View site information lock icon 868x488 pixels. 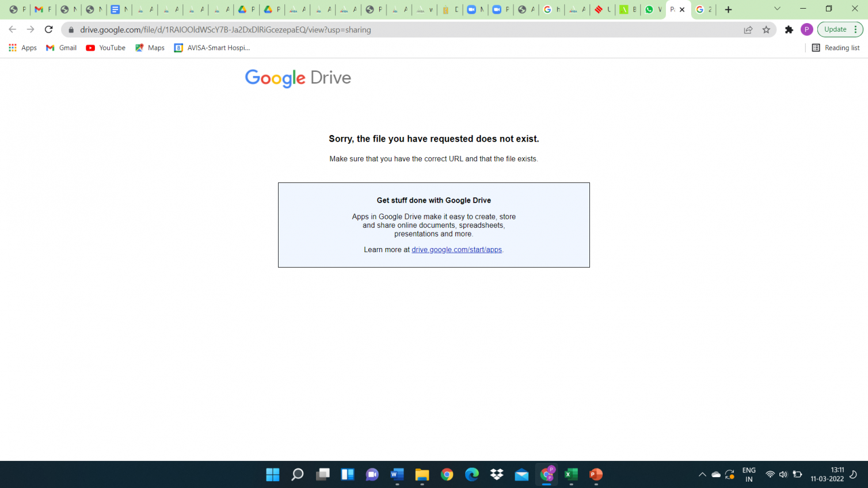71,30
